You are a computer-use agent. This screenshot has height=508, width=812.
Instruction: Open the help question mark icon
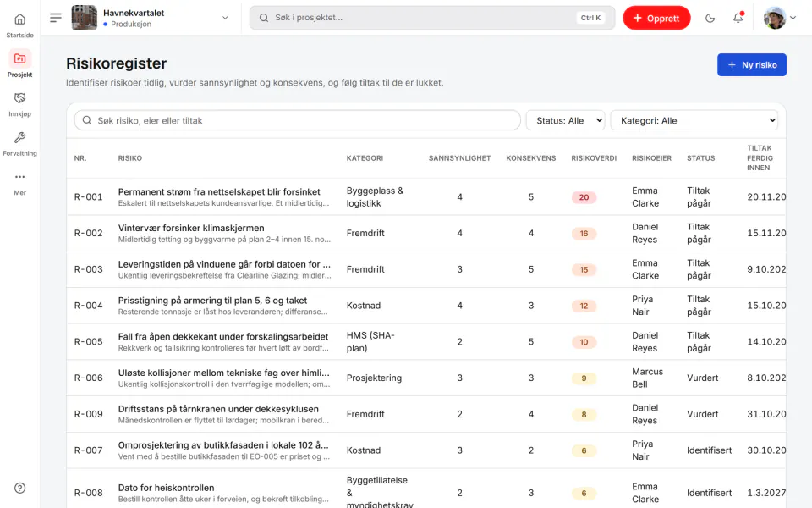coord(19,488)
